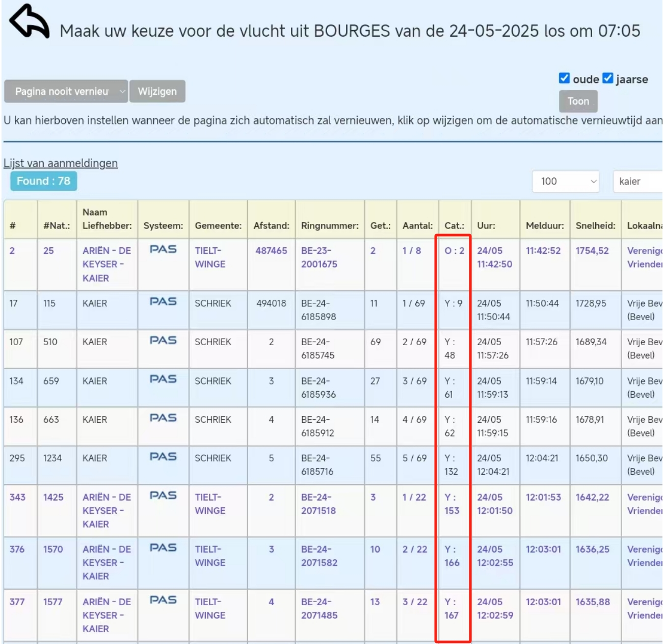
Task: Click the PAS logo in row 377
Action: (x=163, y=600)
